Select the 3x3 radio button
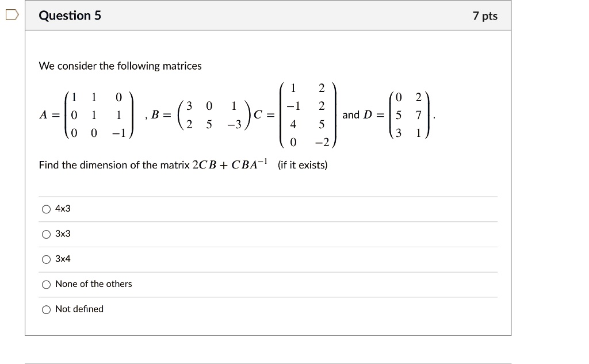Image resolution: width=589 pixels, height=364 pixels. pos(46,234)
